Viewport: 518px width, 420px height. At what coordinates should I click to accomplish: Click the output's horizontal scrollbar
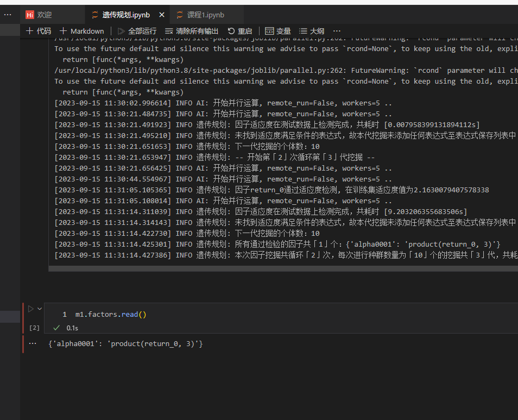(271, 268)
